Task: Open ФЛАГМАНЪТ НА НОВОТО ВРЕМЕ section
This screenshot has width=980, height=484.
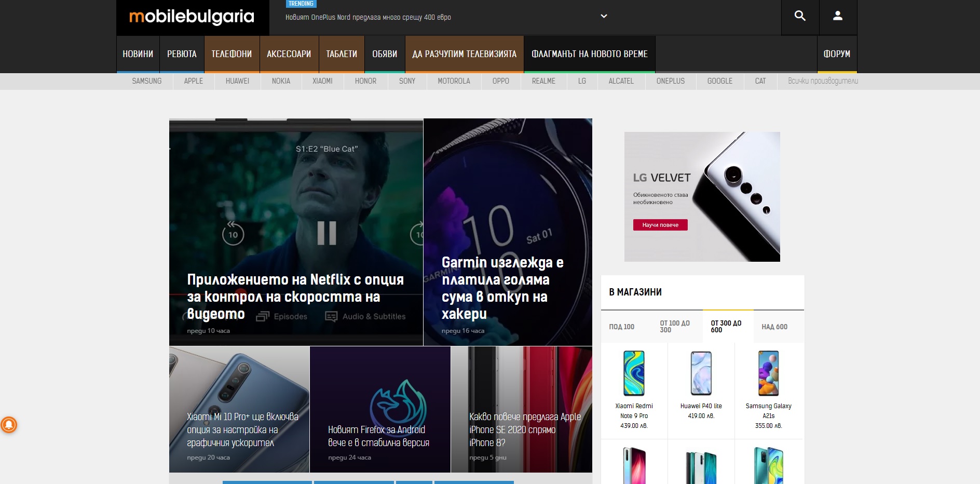Action: (x=590, y=54)
